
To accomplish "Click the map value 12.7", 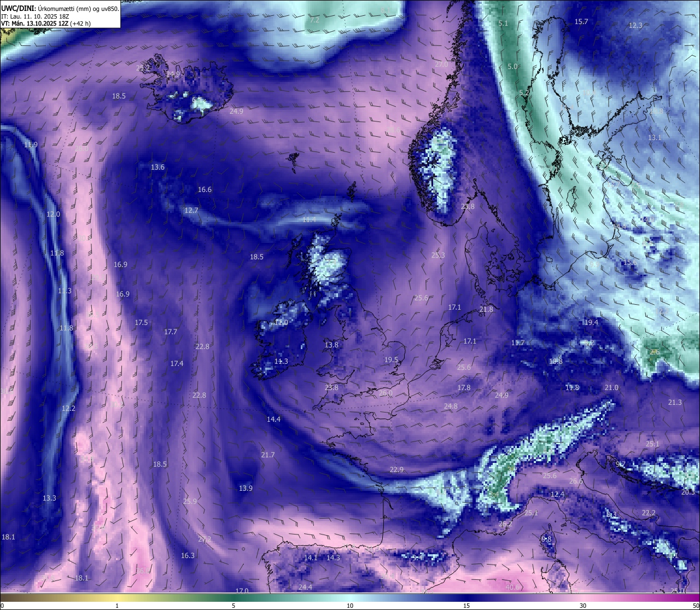I will (x=191, y=211).
